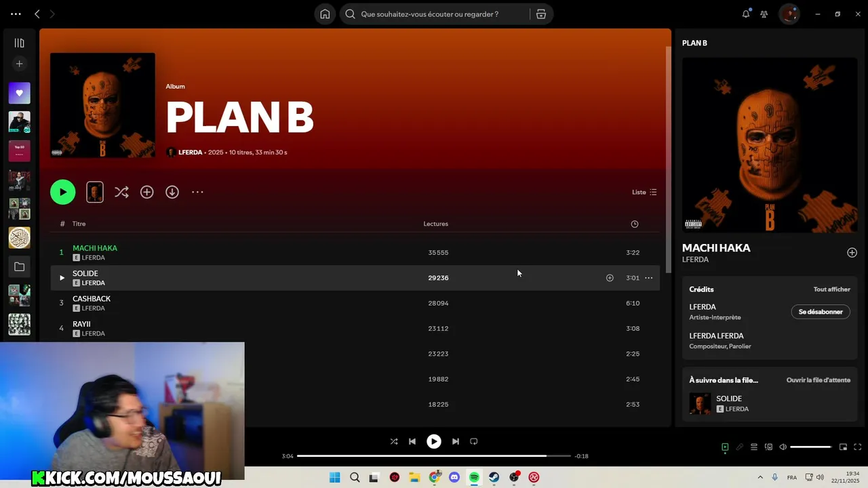Open the miniplayer
The height and width of the screenshot is (488, 868).
[x=843, y=447]
